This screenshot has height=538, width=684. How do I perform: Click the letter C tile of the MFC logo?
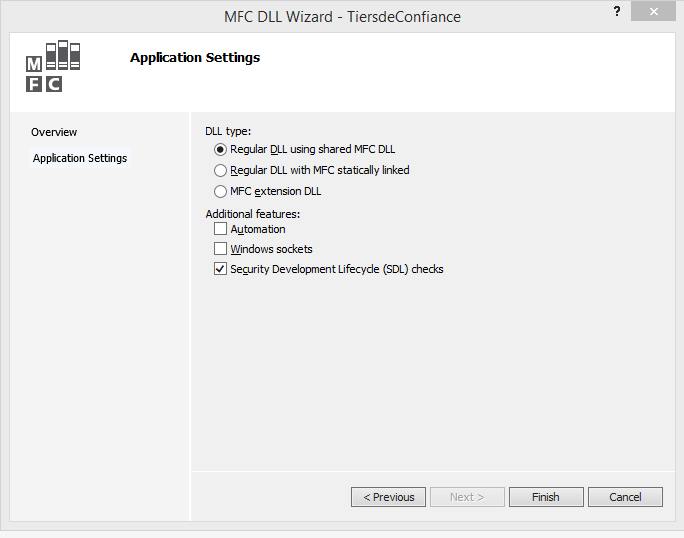(54, 84)
